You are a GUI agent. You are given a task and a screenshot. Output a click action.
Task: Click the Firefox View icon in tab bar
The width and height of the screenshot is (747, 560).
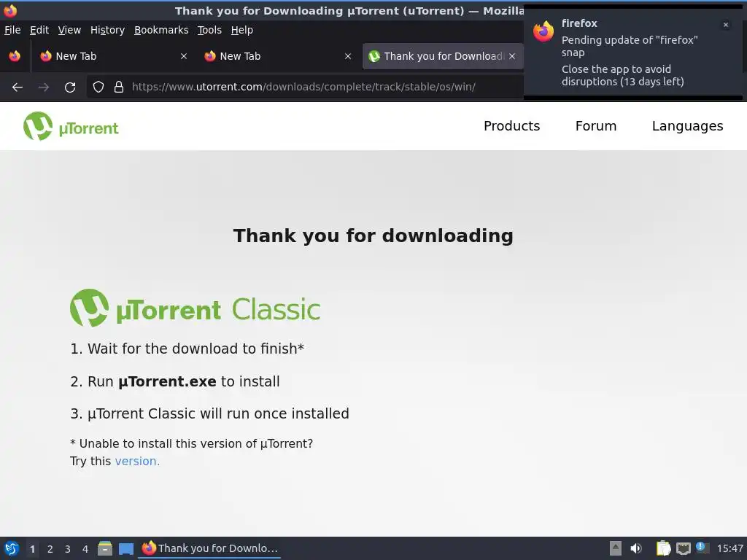point(15,56)
